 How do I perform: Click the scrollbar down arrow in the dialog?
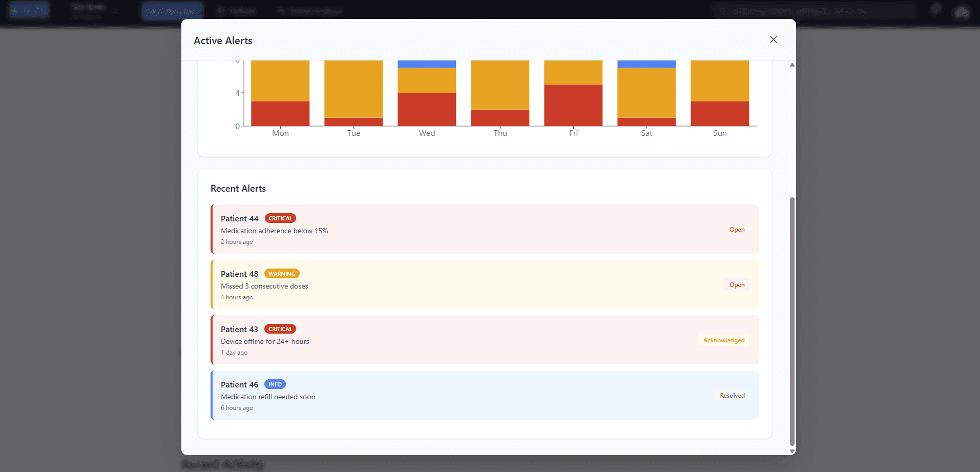pyautogui.click(x=791, y=451)
